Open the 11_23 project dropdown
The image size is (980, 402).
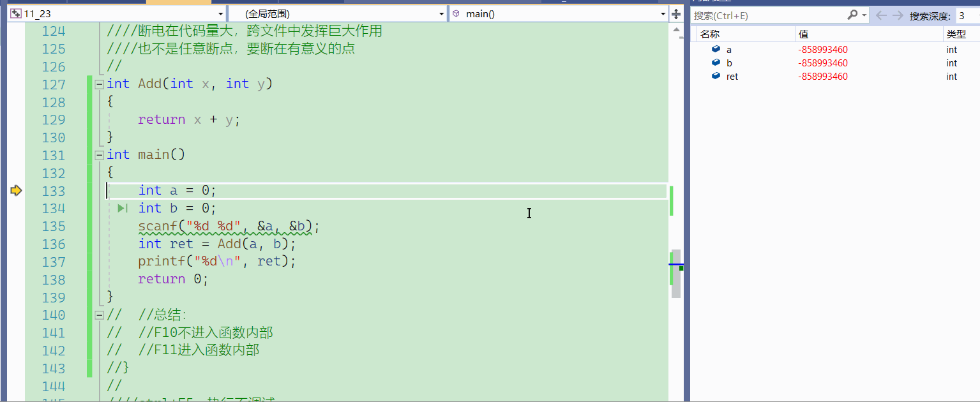click(220, 14)
